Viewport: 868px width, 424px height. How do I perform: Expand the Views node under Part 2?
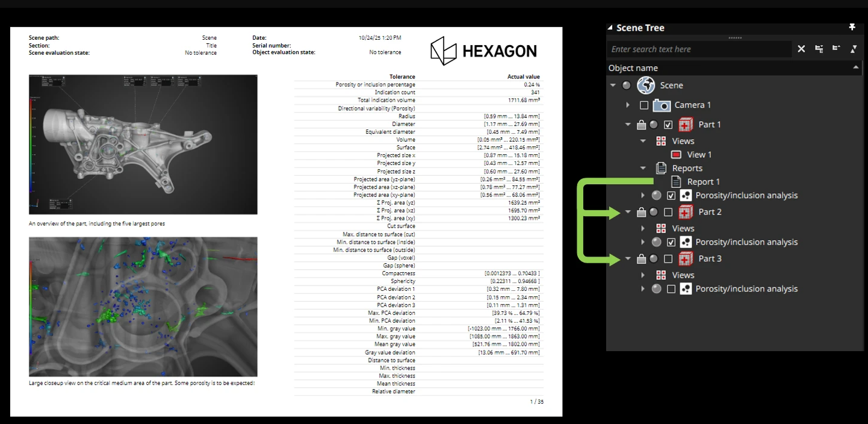pyautogui.click(x=643, y=228)
